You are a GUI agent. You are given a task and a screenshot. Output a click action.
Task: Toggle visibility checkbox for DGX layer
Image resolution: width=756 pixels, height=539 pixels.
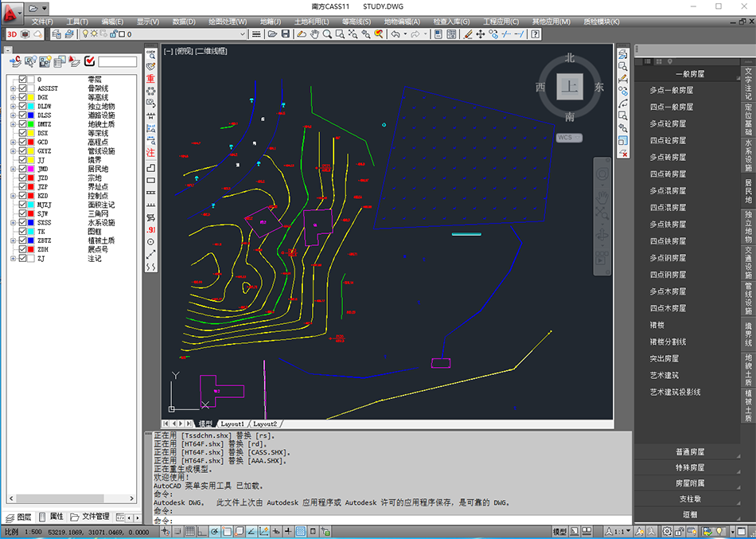[22, 97]
